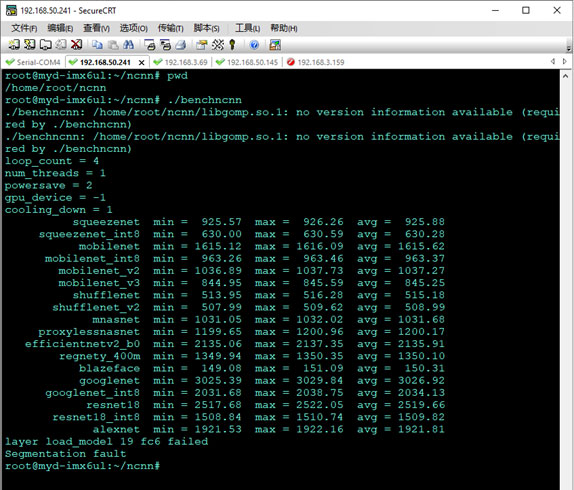Click the Copy icon in toolbar
The width and height of the screenshot is (574, 490).
tap(97, 45)
